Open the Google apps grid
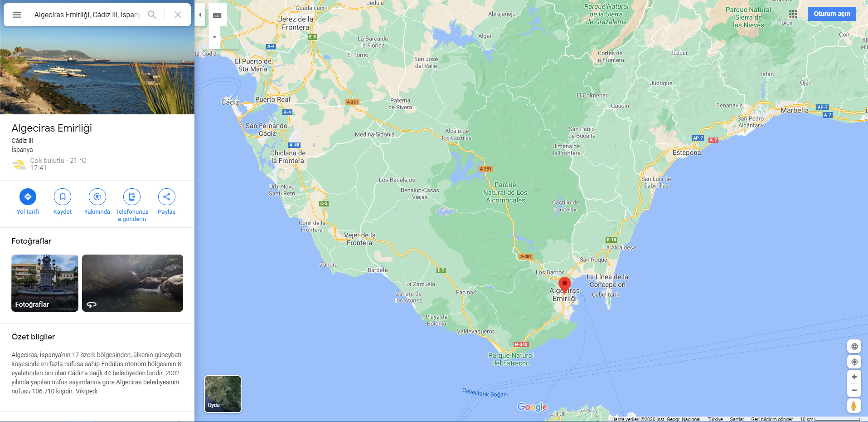Image resolution: width=868 pixels, height=422 pixels. [793, 14]
